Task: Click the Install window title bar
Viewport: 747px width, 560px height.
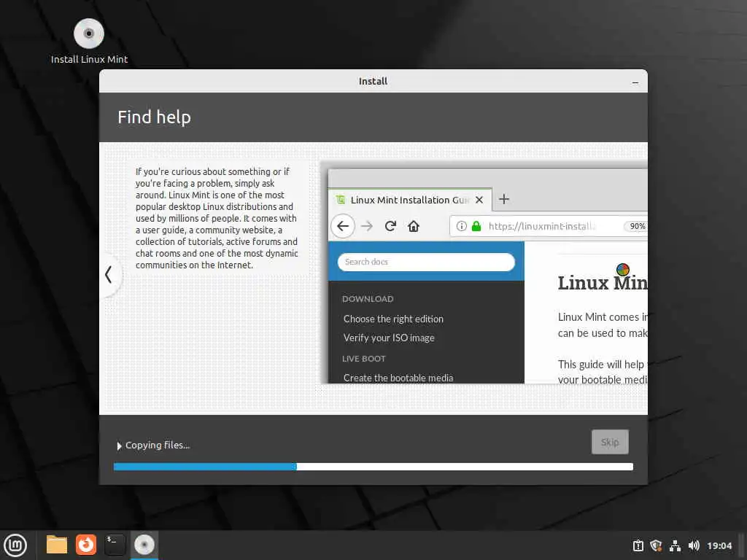Action: point(373,81)
